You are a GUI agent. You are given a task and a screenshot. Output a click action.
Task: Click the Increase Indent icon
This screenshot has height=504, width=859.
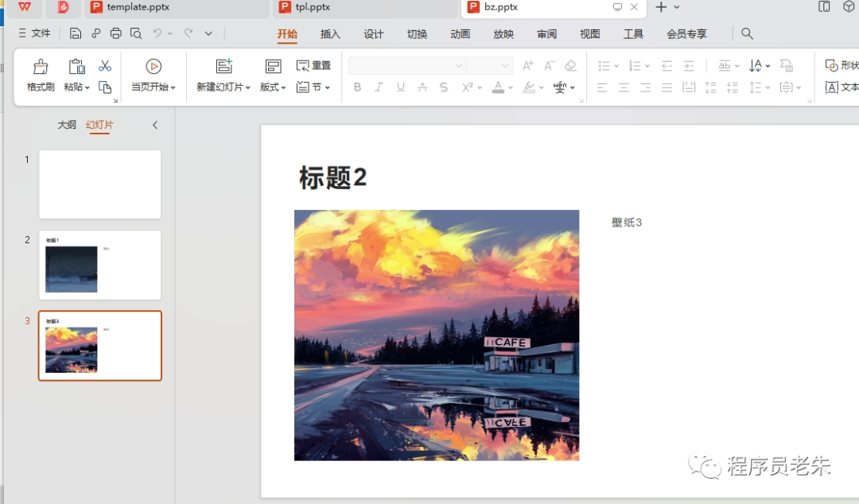689,66
